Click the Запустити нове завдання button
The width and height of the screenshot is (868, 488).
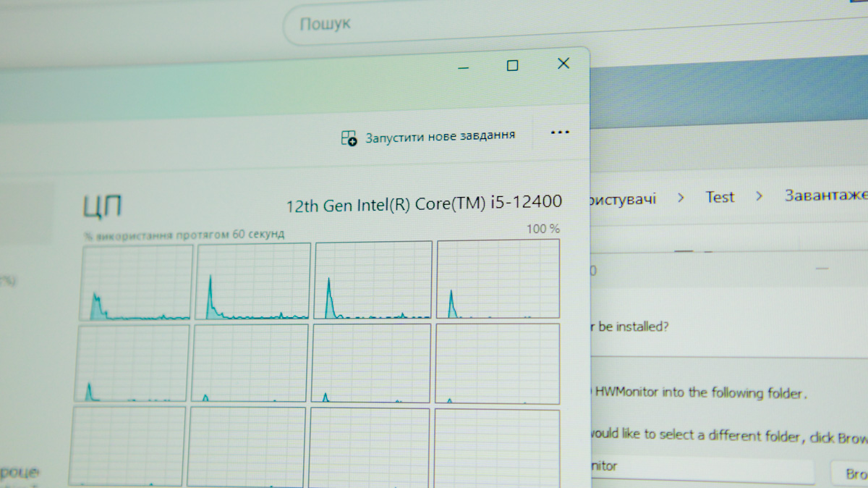pyautogui.click(x=429, y=136)
